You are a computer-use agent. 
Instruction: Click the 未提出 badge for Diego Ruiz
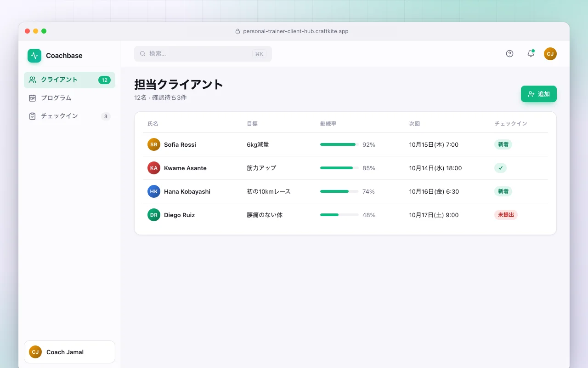(506, 215)
